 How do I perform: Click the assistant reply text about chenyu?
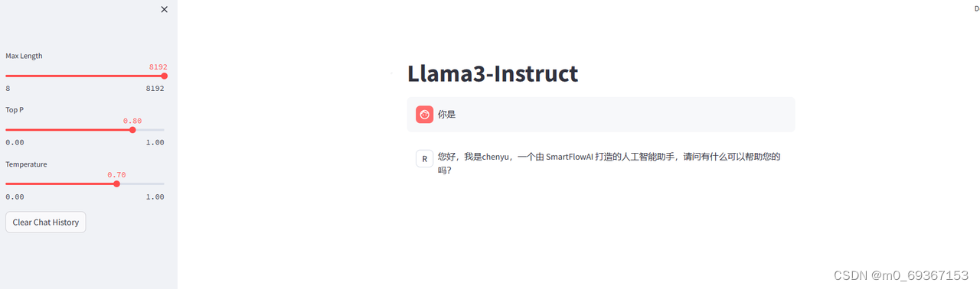click(x=609, y=163)
